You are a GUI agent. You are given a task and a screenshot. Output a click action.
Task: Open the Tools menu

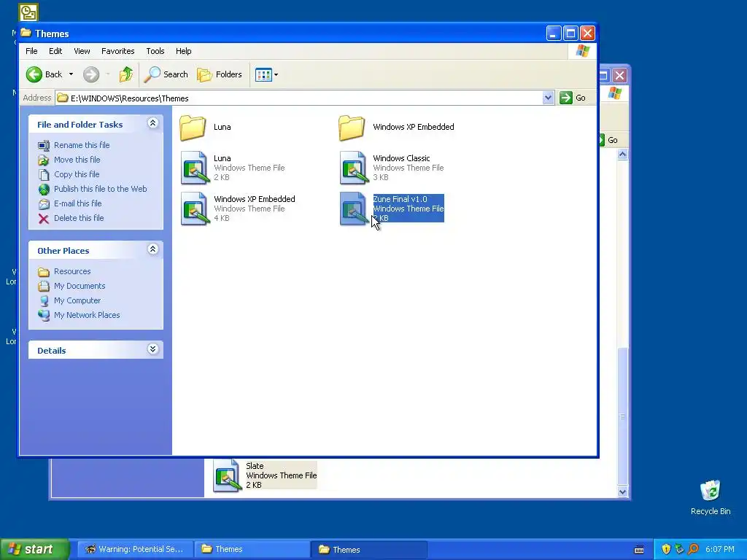click(x=155, y=51)
